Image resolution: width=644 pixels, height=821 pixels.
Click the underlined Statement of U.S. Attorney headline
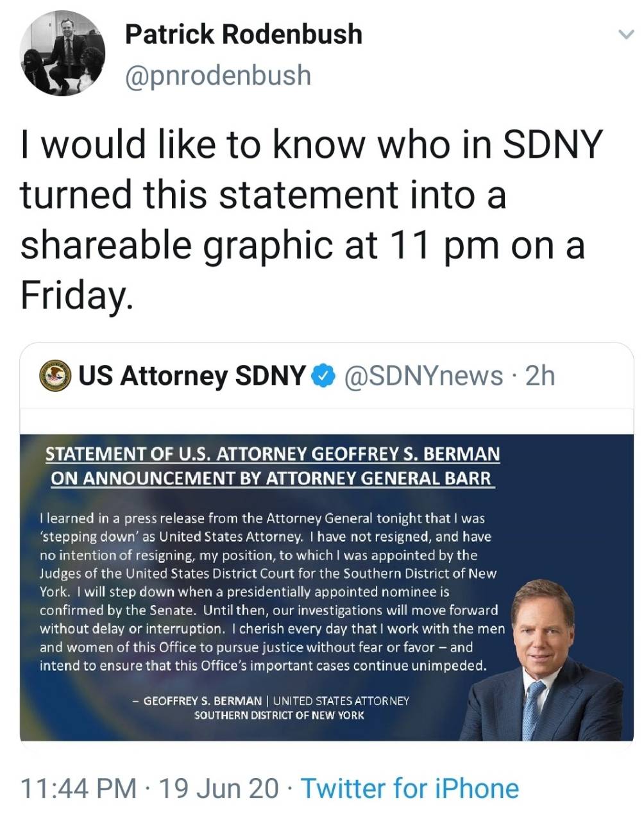(x=273, y=466)
